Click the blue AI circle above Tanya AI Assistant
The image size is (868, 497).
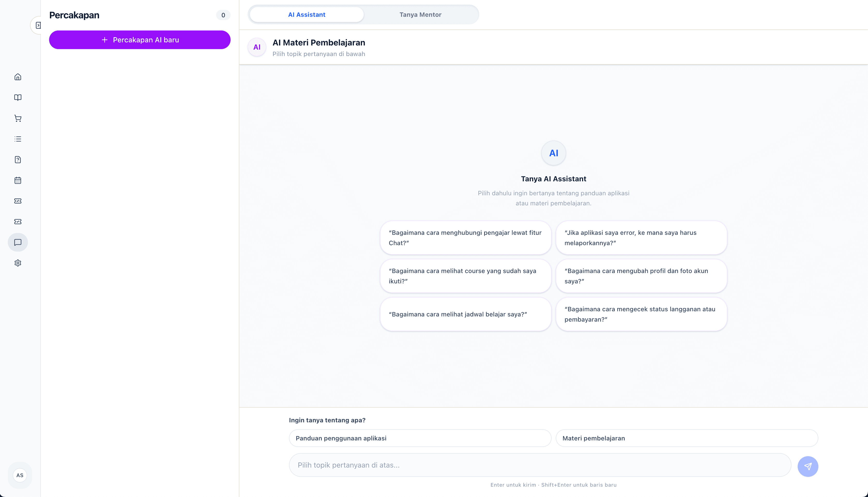553,153
